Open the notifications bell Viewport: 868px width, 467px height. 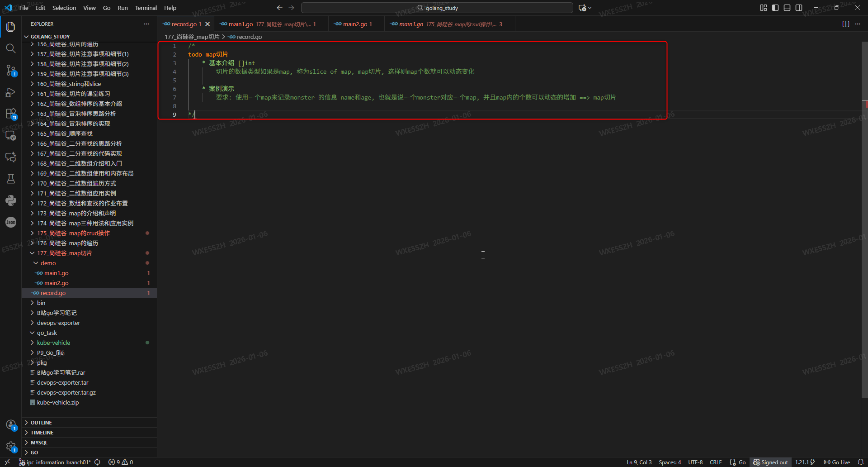coord(861,462)
